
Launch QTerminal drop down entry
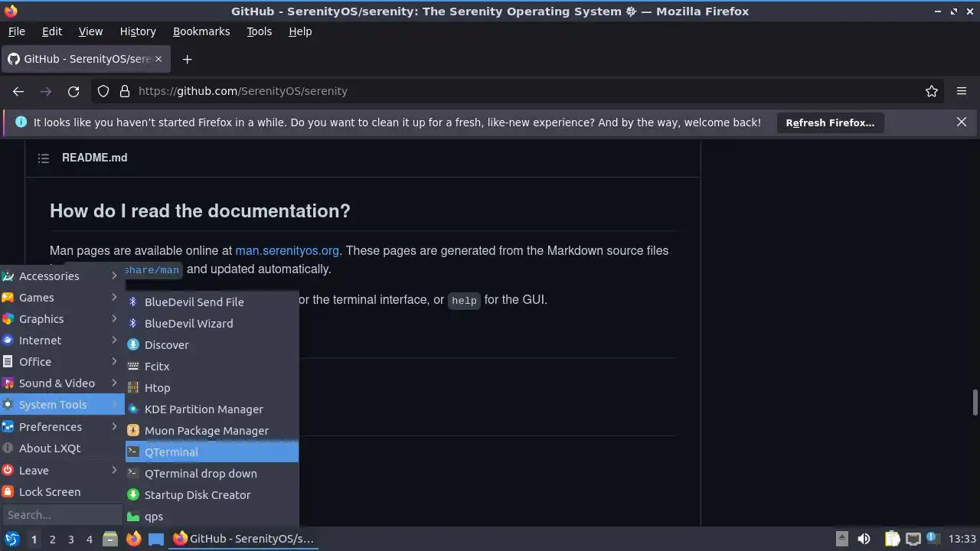click(212, 473)
